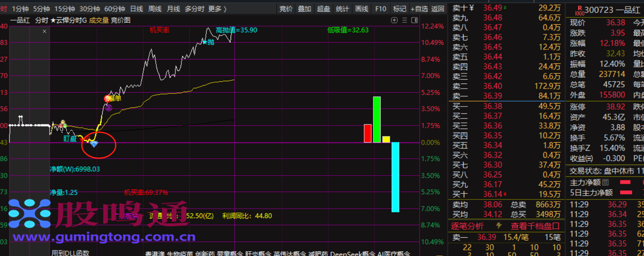The height and width of the screenshot is (256, 644).
Task: Switch to the 日线 daily chart tab
Action: click(137, 9)
